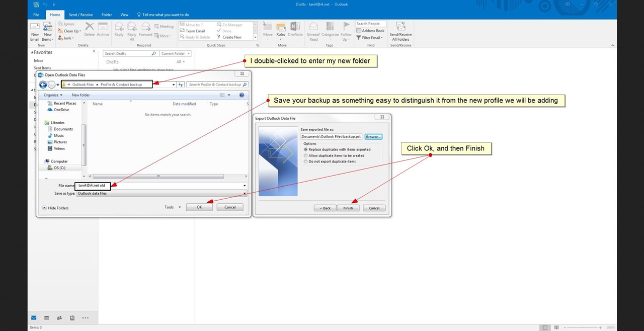The image size is (644, 331).
Task: Open the Junk dropdown
Action: (x=66, y=38)
